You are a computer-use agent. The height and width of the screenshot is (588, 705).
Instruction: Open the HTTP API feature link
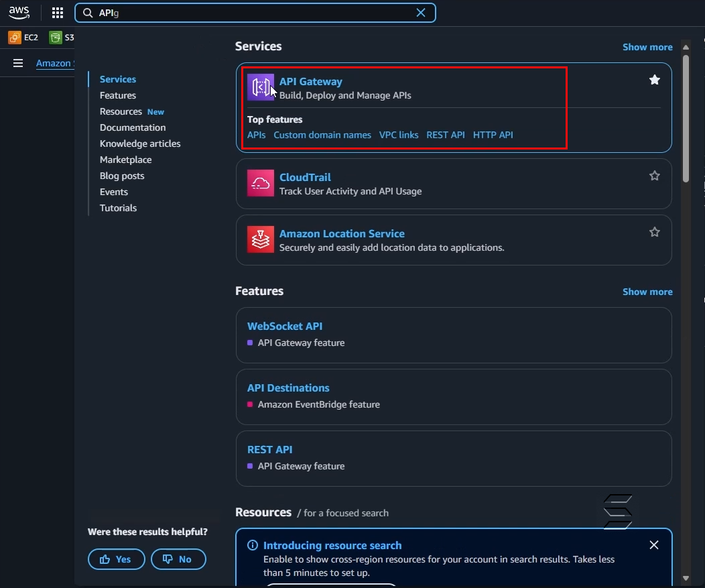493,135
